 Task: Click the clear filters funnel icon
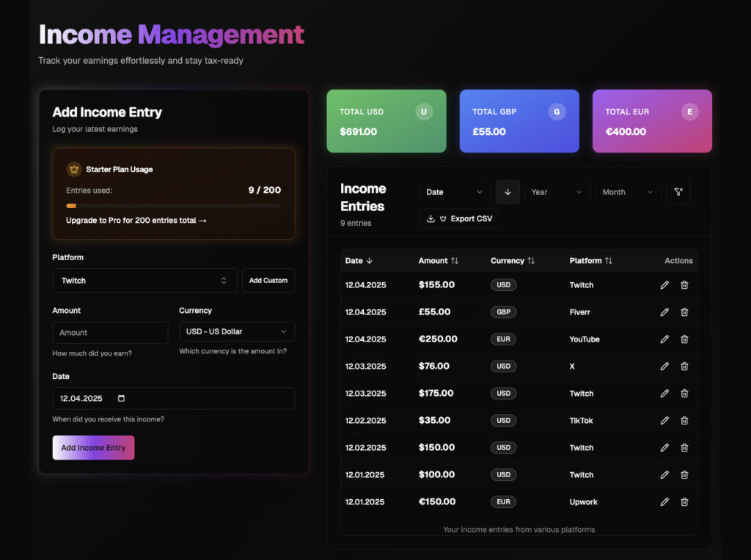(678, 192)
